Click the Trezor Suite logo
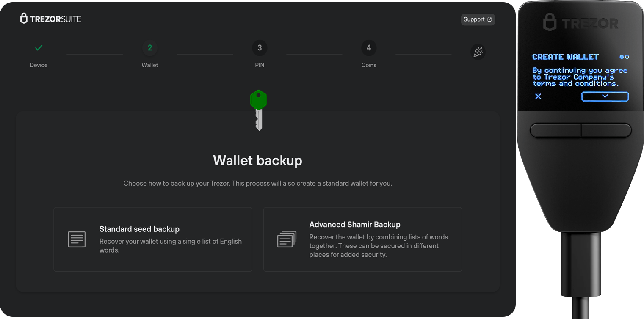644x319 pixels. point(50,19)
